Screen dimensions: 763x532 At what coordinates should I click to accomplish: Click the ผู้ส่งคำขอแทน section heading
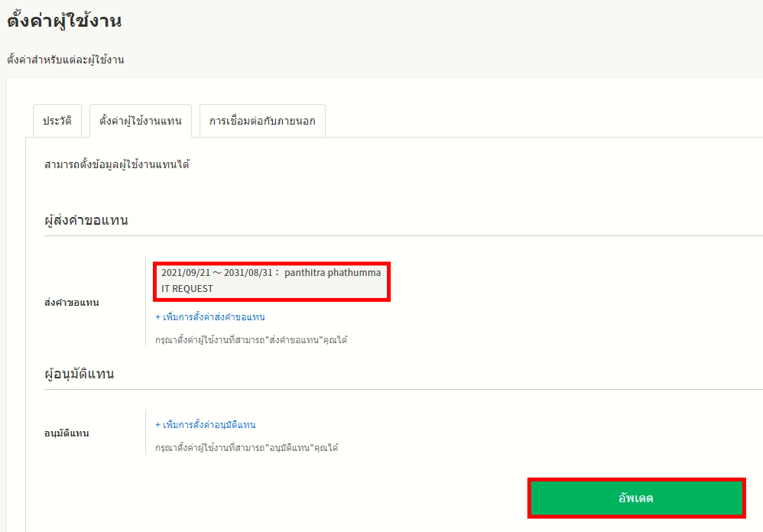[x=86, y=221]
